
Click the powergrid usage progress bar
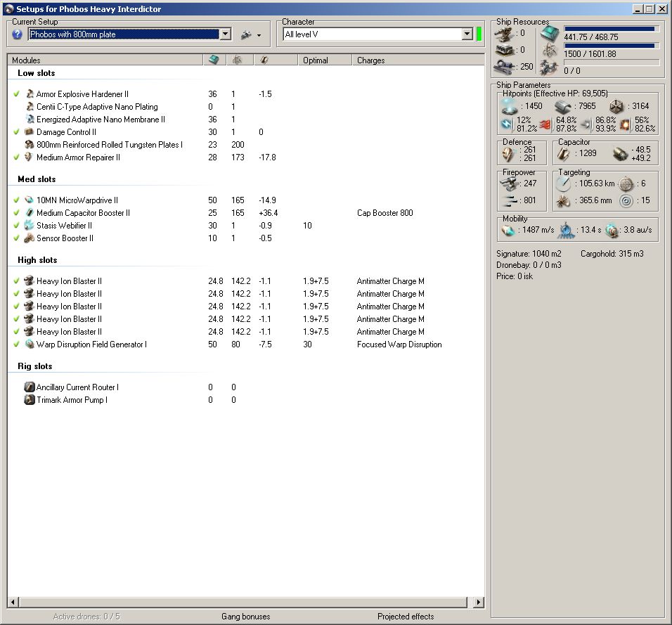tap(612, 46)
